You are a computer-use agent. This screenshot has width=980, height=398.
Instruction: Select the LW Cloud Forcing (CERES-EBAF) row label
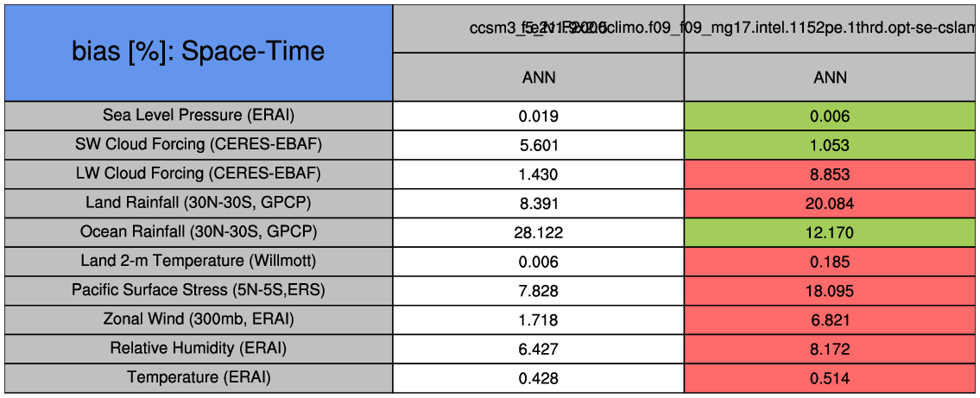pyautogui.click(x=199, y=174)
